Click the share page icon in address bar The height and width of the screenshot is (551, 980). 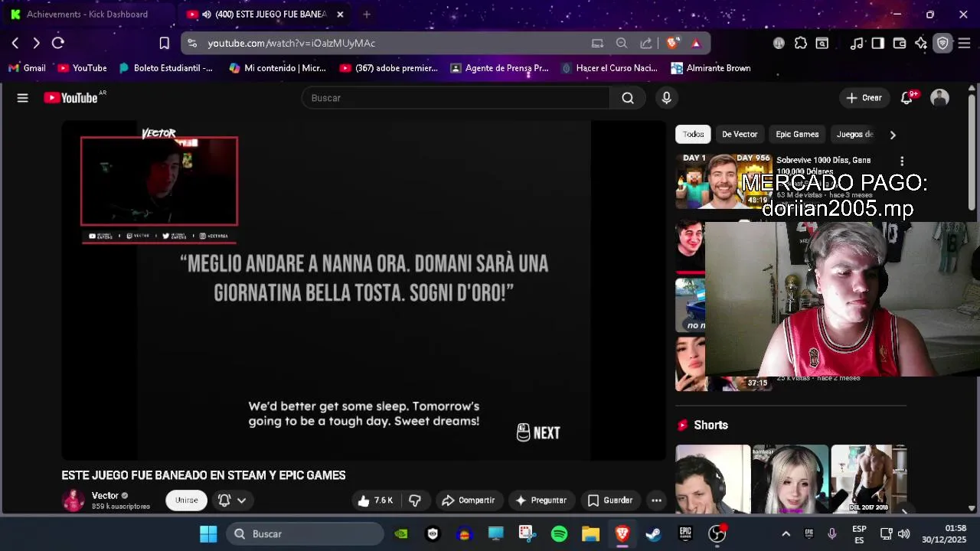click(x=646, y=43)
